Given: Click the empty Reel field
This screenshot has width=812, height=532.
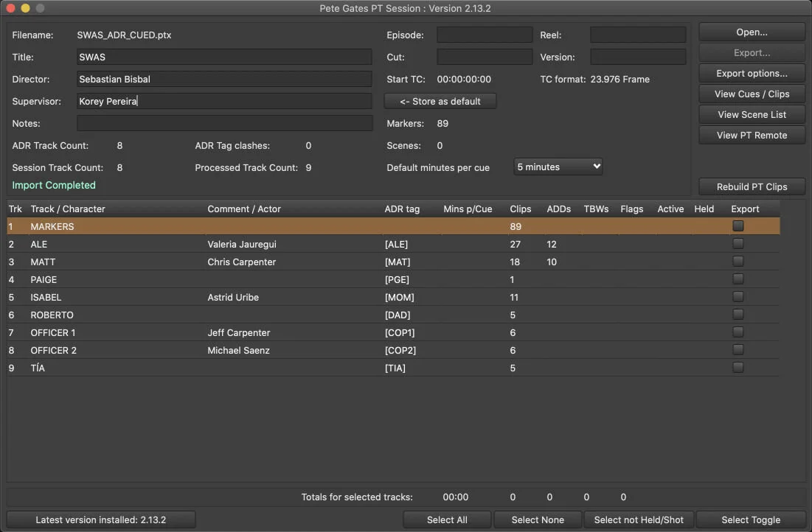Looking at the screenshot, I should (638, 35).
